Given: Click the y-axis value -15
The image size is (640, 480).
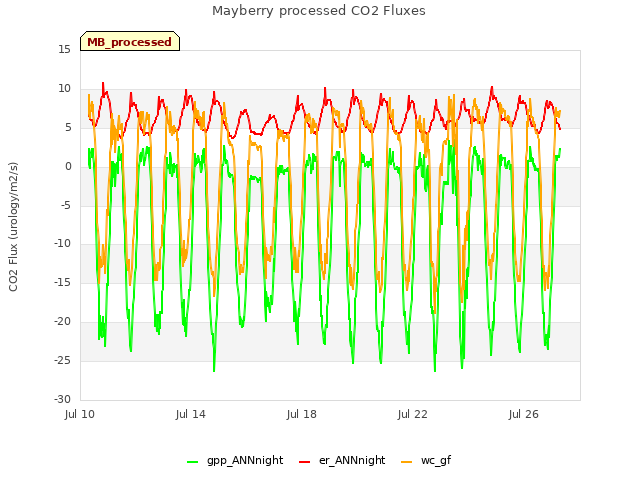Looking at the screenshot, I should [x=63, y=283].
